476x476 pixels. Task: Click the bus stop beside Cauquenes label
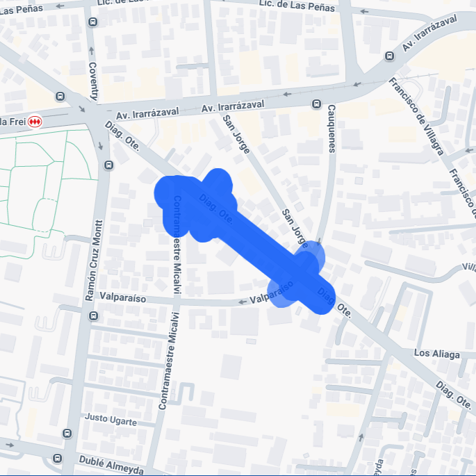coord(317,104)
